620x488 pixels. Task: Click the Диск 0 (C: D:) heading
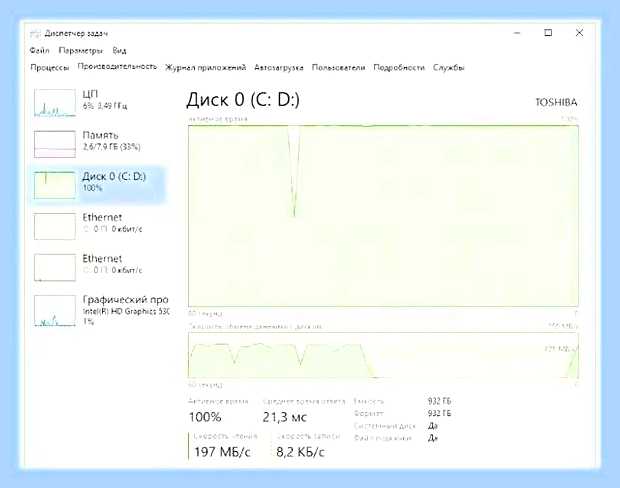(243, 99)
